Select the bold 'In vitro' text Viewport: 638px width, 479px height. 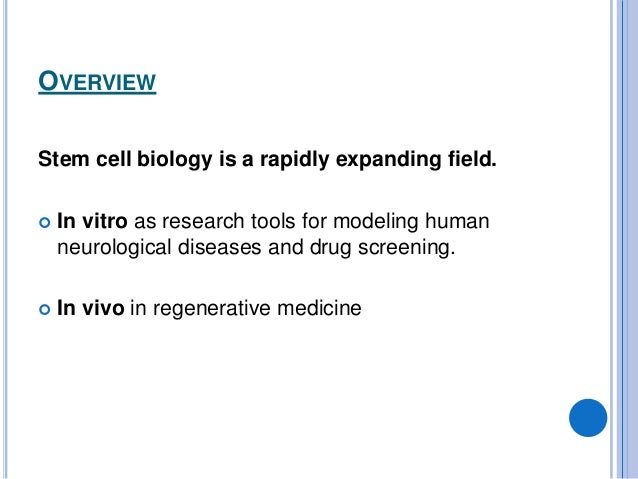coord(92,221)
